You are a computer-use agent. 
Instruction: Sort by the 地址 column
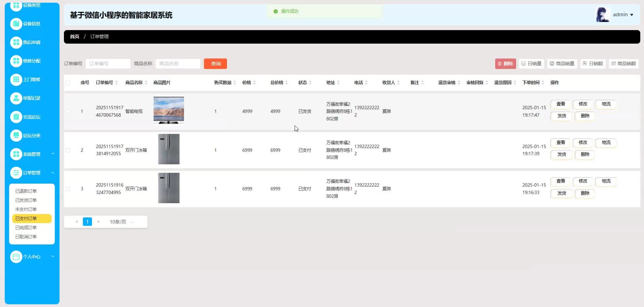click(338, 82)
